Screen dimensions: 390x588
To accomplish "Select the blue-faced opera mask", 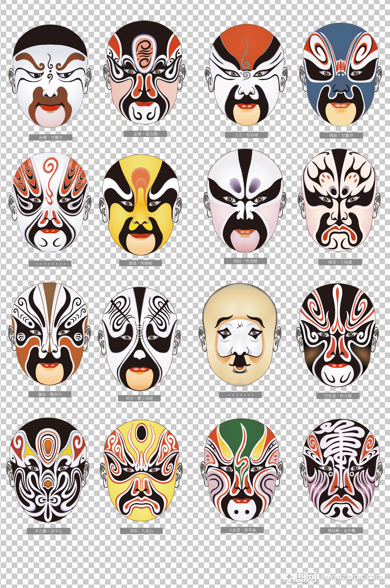I will click(341, 74).
